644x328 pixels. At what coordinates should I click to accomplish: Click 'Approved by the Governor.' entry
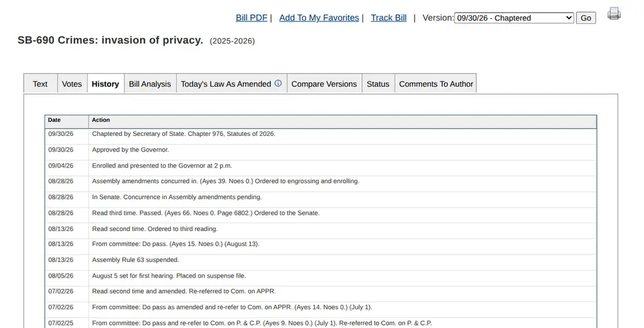tap(131, 150)
